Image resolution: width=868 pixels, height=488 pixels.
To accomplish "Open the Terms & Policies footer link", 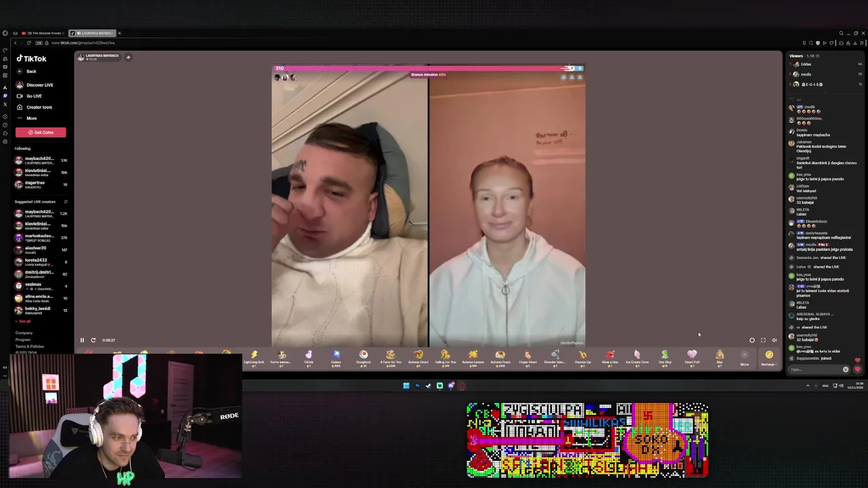I will pyautogui.click(x=29, y=346).
